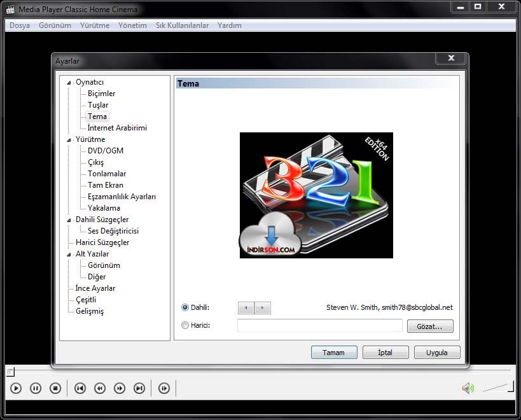Click the Tamam button
The image size is (521, 420).
pos(334,352)
